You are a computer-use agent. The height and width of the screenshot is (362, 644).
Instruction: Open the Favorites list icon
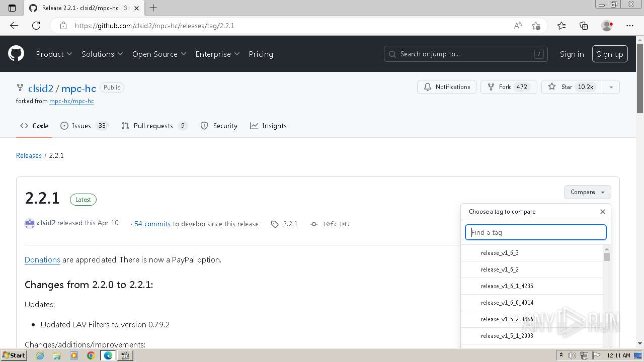[561, 26]
